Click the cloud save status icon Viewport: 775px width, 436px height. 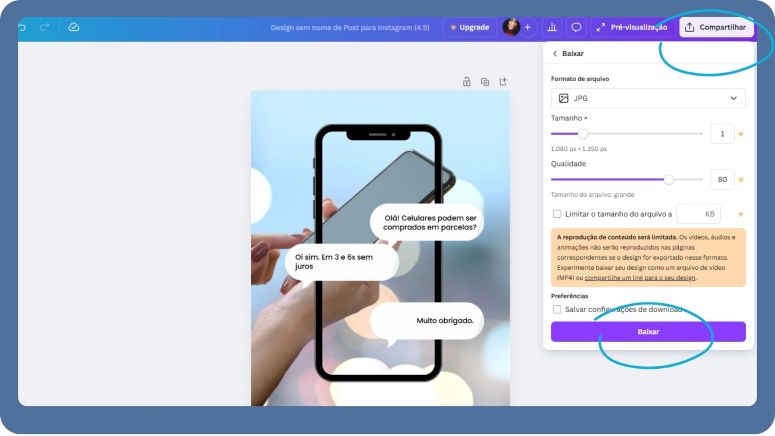(74, 27)
